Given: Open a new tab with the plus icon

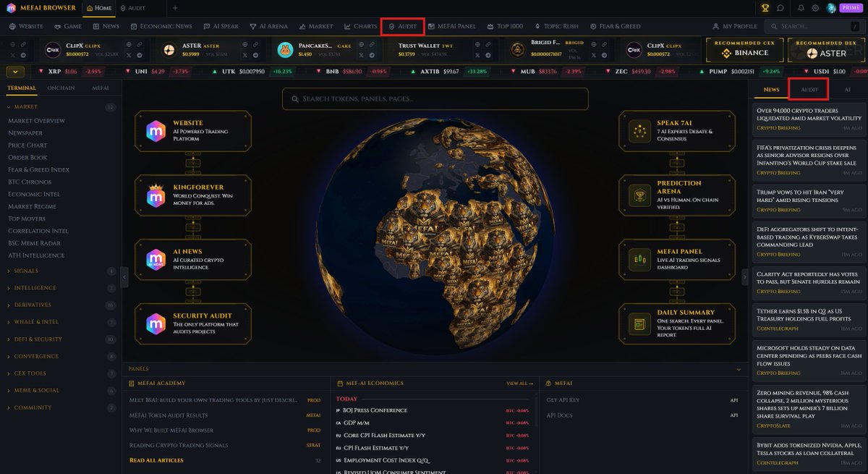Looking at the screenshot, I should (174, 8).
